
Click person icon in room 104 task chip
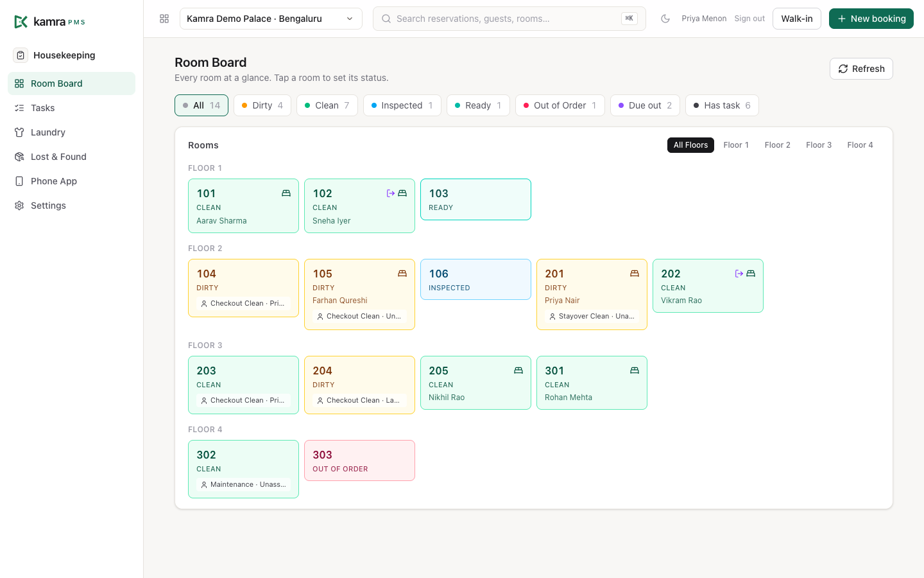click(204, 304)
